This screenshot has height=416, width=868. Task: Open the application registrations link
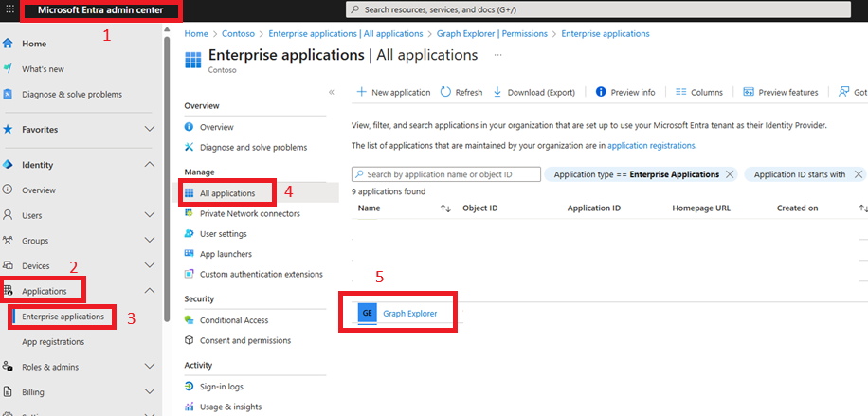pos(651,146)
